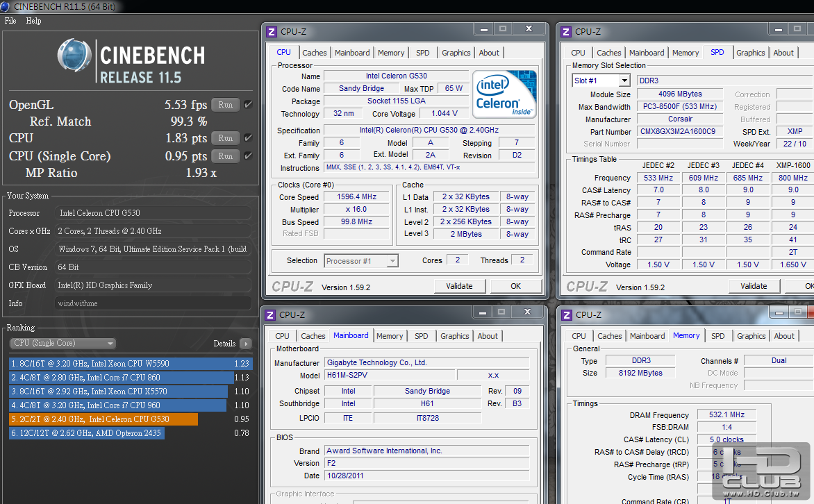Click the FSB:DRAM value 1:4
The height and width of the screenshot is (504, 814).
726,427
